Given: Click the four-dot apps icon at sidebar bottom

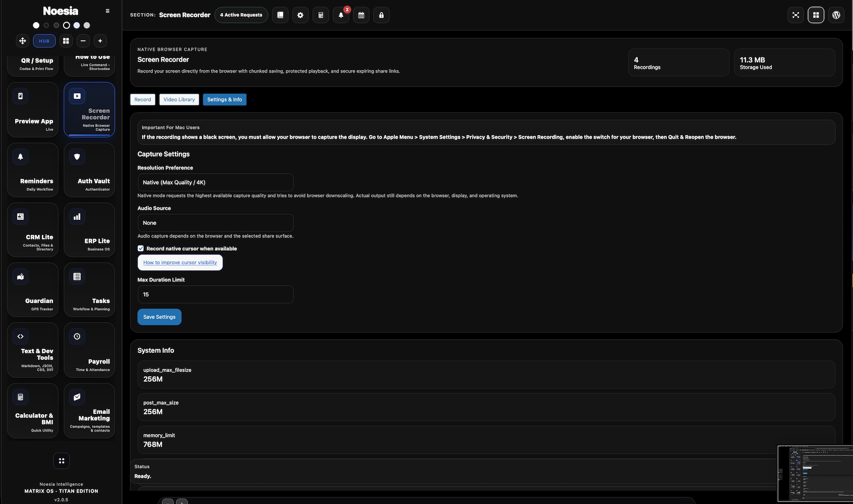Looking at the screenshot, I should click(62, 461).
